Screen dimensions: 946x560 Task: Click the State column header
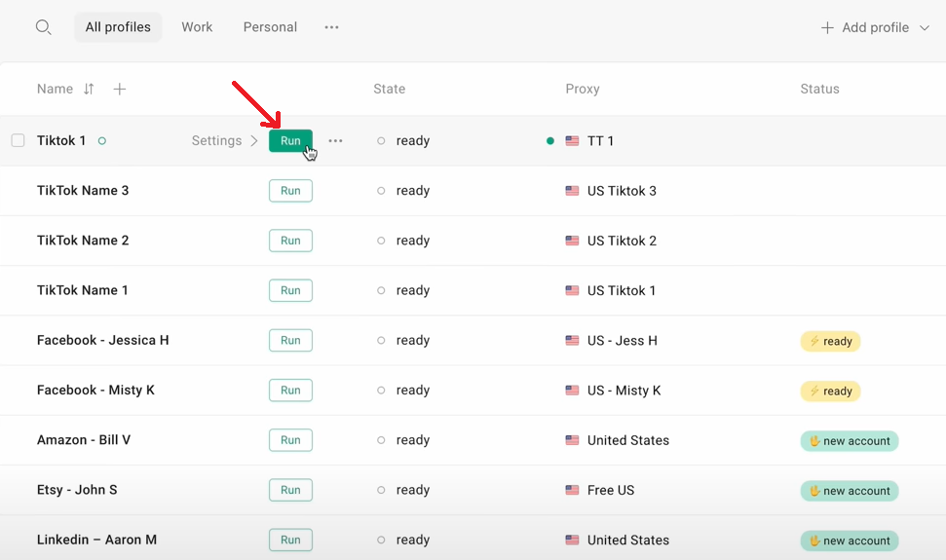[x=389, y=90]
